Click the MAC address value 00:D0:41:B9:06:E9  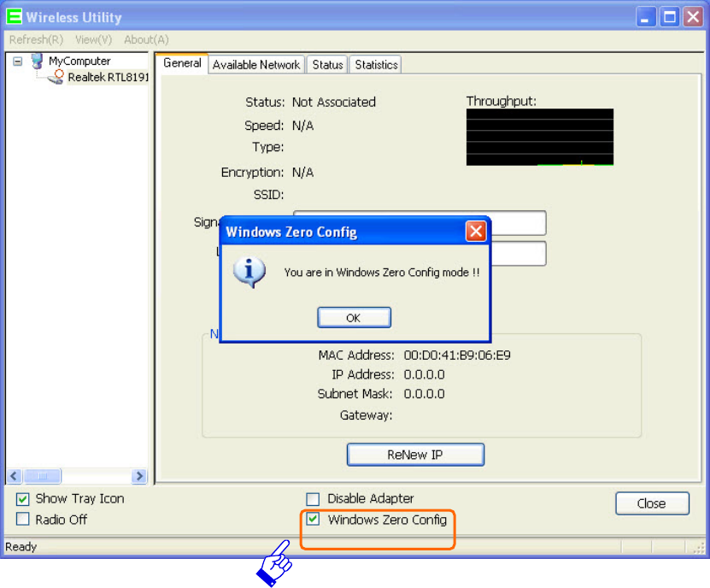coord(457,356)
